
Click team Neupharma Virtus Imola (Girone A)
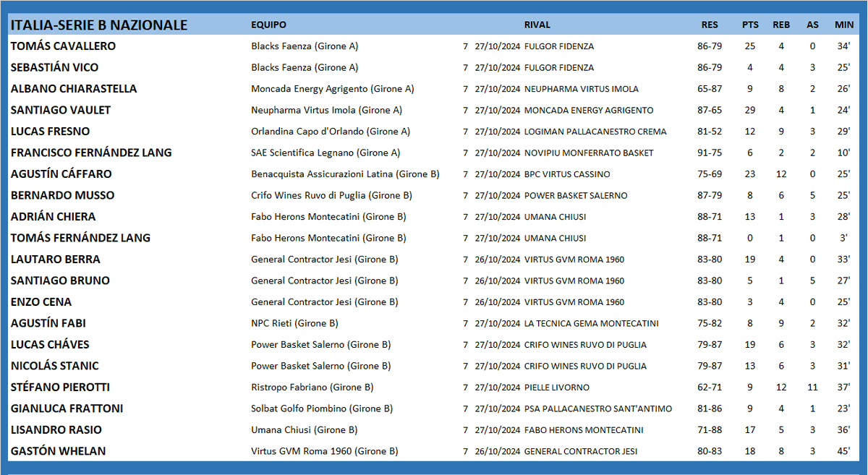[326, 111]
